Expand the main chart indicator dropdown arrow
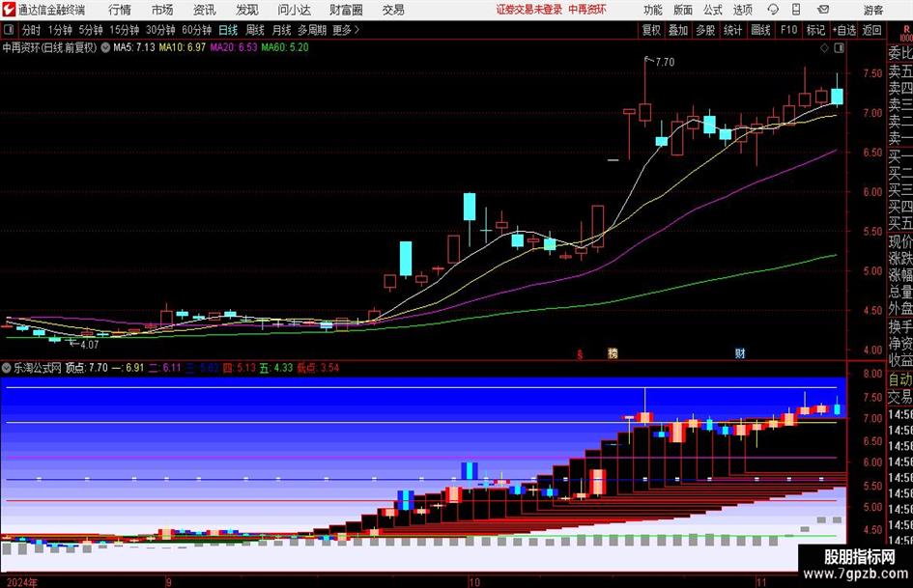The width and height of the screenshot is (913, 588). [x=105, y=47]
